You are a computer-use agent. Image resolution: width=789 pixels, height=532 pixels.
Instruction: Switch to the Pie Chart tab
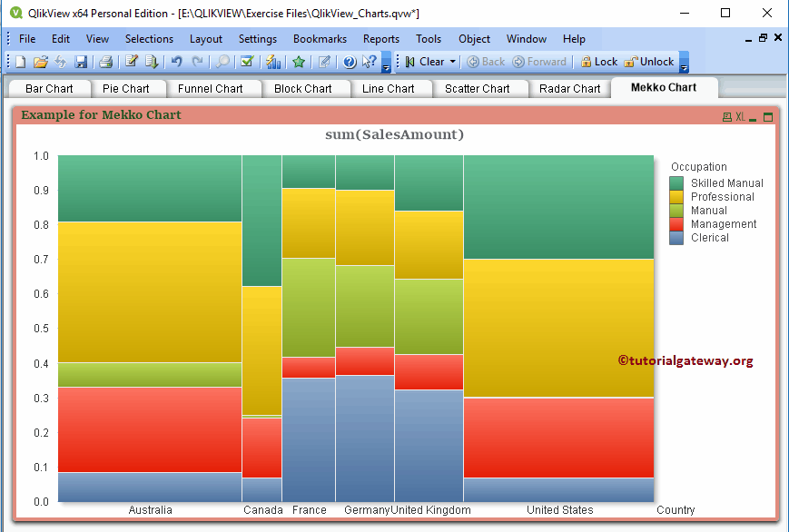point(129,87)
